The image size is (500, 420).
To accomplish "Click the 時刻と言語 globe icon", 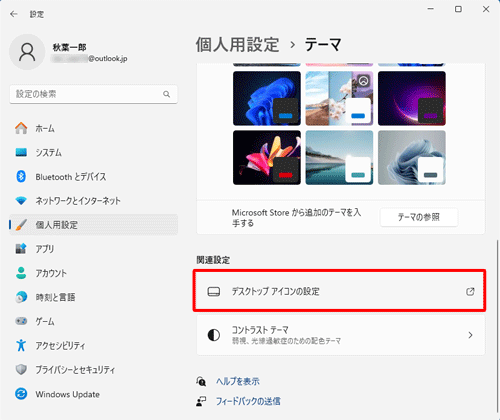I will [21, 297].
